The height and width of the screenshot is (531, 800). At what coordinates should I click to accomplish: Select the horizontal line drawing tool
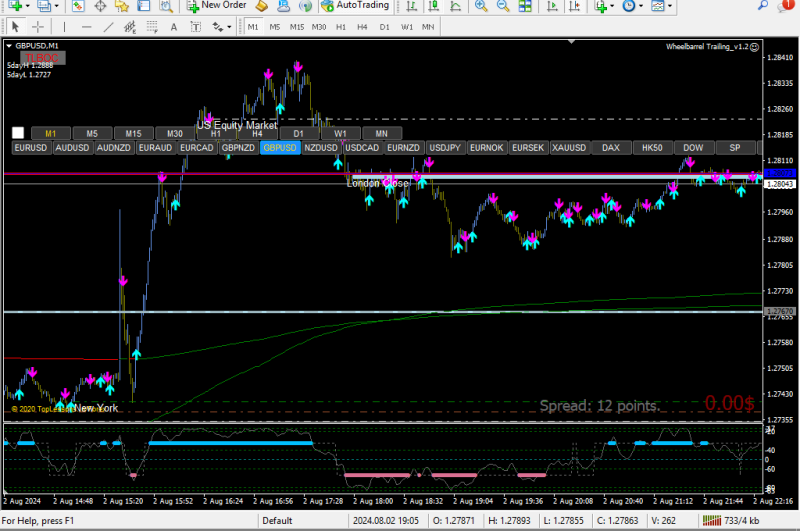click(86, 27)
